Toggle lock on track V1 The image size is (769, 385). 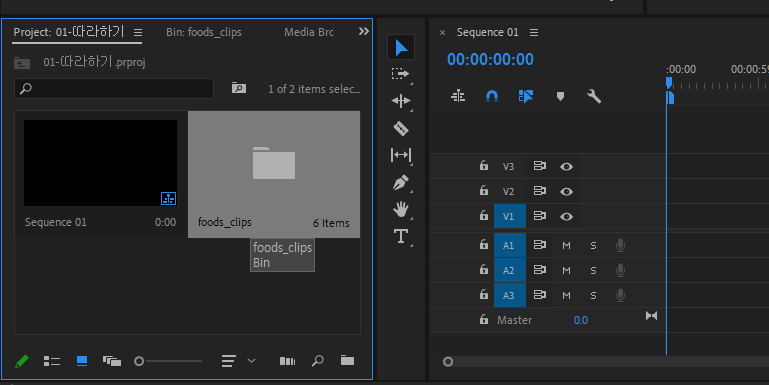click(x=484, y=216)
